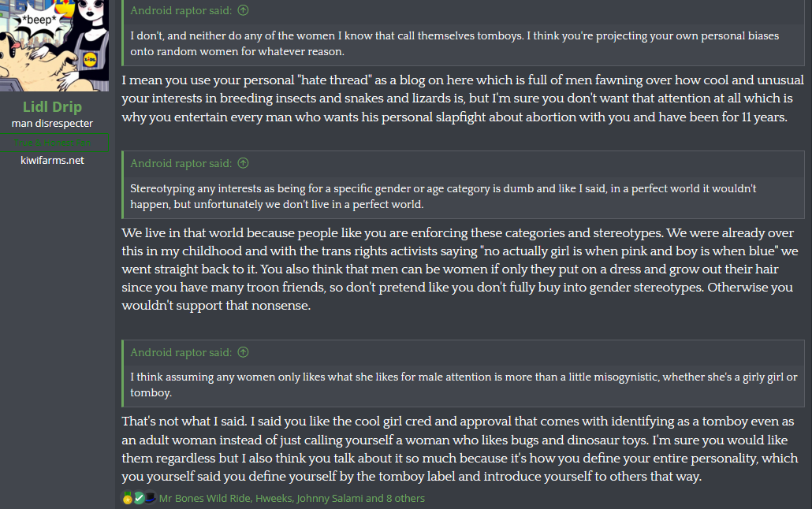Click the up-arrow icon in the "I don't, and neither" quote
The image size is (812, 509).
[x=243, y=11]
